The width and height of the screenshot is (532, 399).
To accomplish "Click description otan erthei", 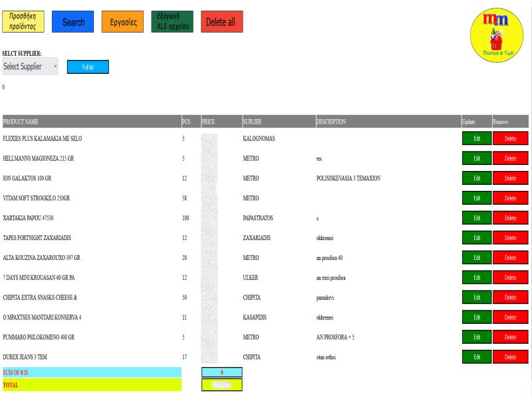I will 326,357.
